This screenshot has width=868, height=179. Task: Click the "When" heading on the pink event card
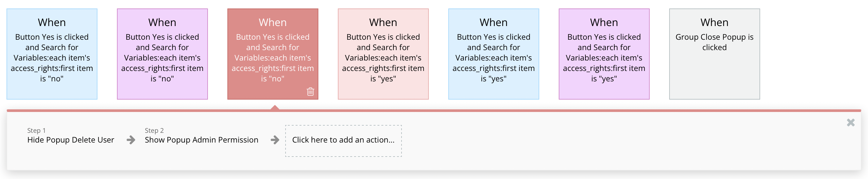click(383, 22)
